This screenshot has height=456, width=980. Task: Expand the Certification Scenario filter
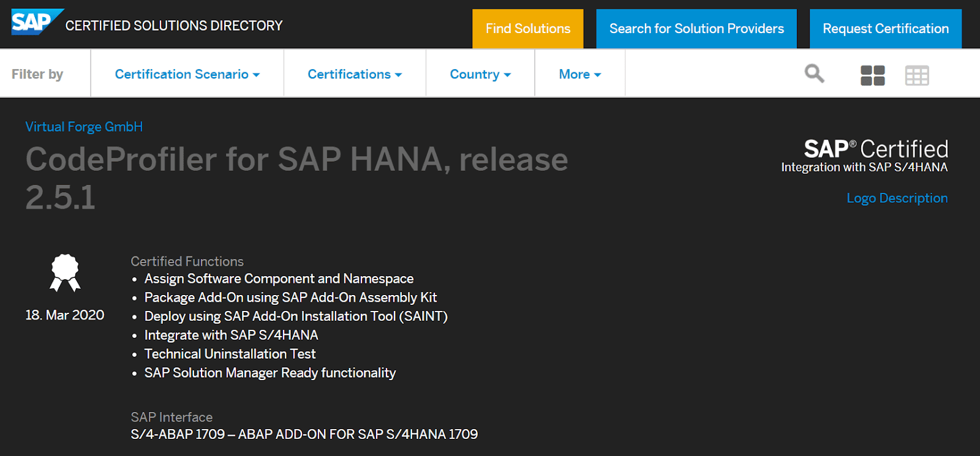[187, 74]
